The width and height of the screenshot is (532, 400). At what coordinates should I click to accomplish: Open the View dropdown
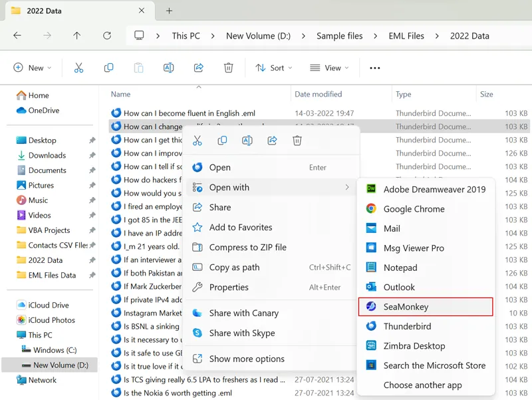pos(329,68)
